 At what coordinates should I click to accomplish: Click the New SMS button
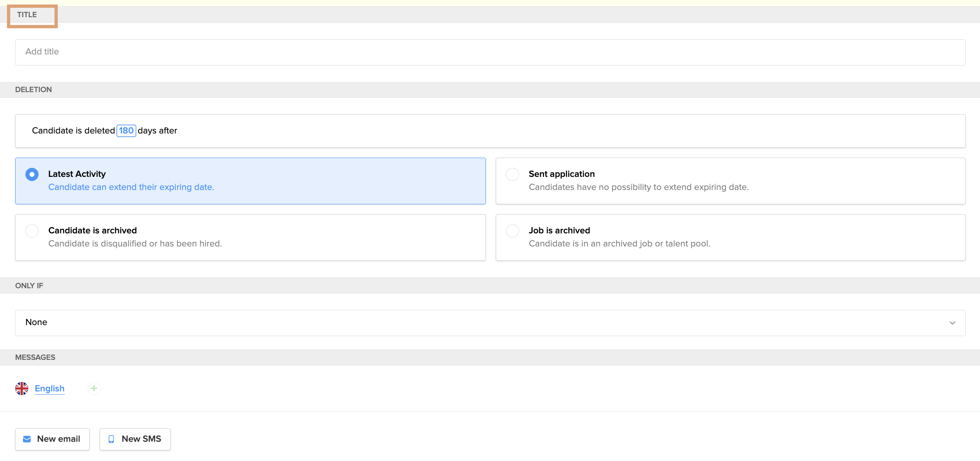point(135,439)
